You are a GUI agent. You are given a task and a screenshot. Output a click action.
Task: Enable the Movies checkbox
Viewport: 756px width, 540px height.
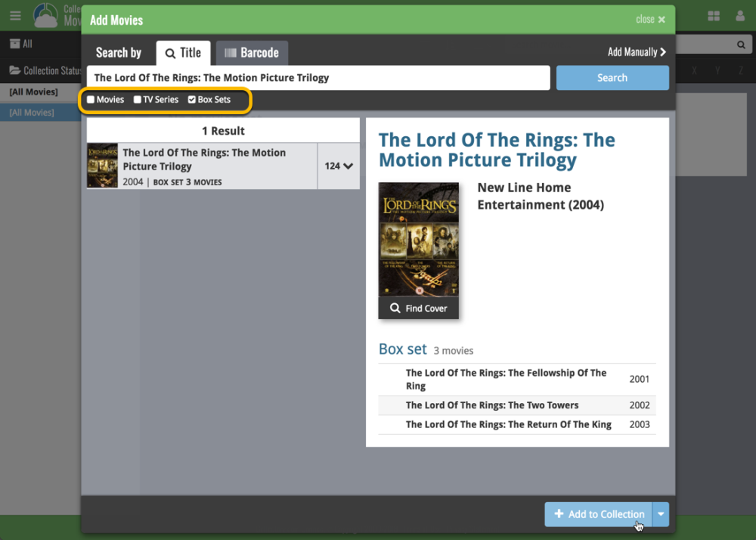[91, 100]
